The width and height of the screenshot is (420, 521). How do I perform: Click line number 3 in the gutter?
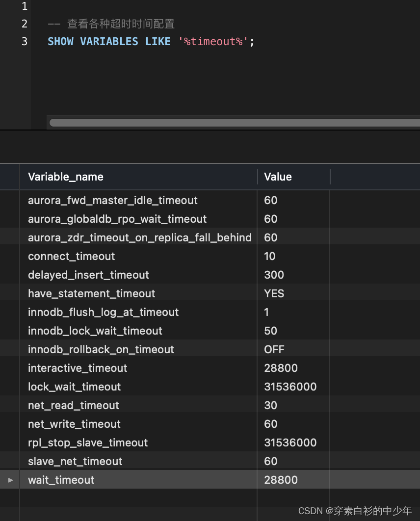[x=24, y=42]
